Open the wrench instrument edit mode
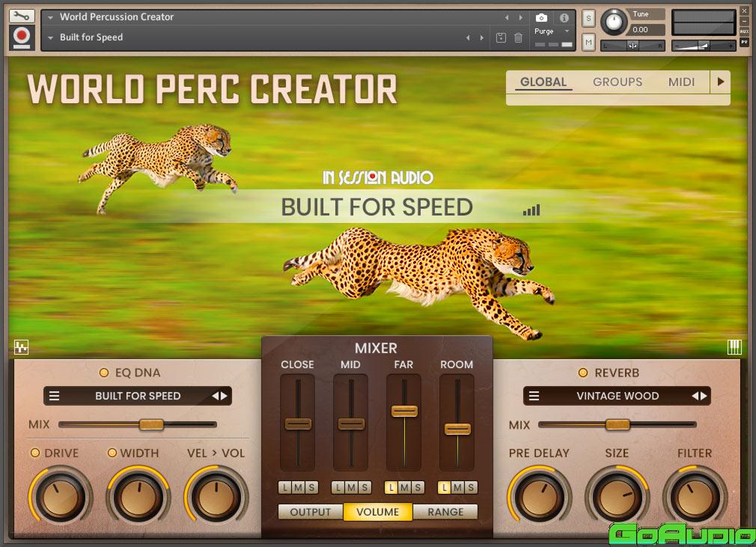 tap(22, 16)
